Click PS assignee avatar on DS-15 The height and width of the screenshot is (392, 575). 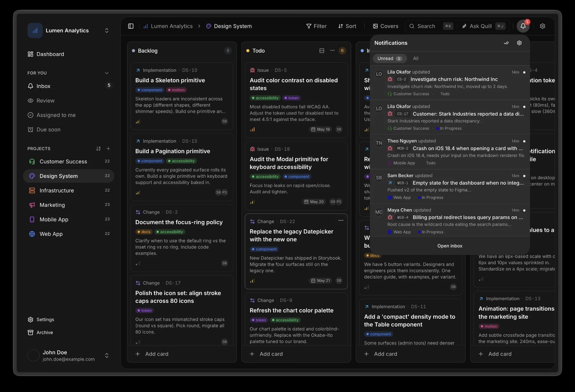coord(225,192)
